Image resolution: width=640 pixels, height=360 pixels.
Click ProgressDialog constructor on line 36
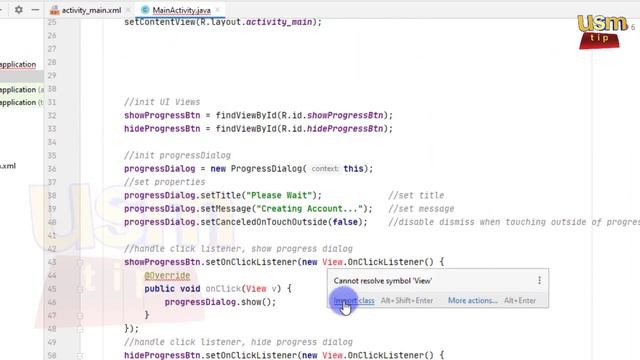click(x=266, y=169)
